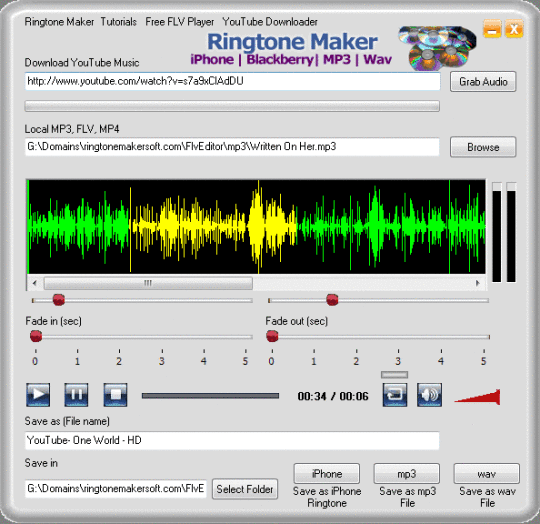
Task: Click the waveform horizontal scrollbar thumb
Action: pos(148,283)
